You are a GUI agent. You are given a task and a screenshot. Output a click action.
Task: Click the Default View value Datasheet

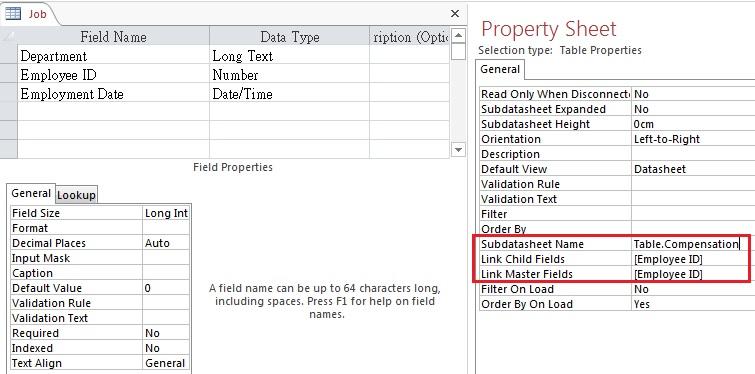[693, 169]
